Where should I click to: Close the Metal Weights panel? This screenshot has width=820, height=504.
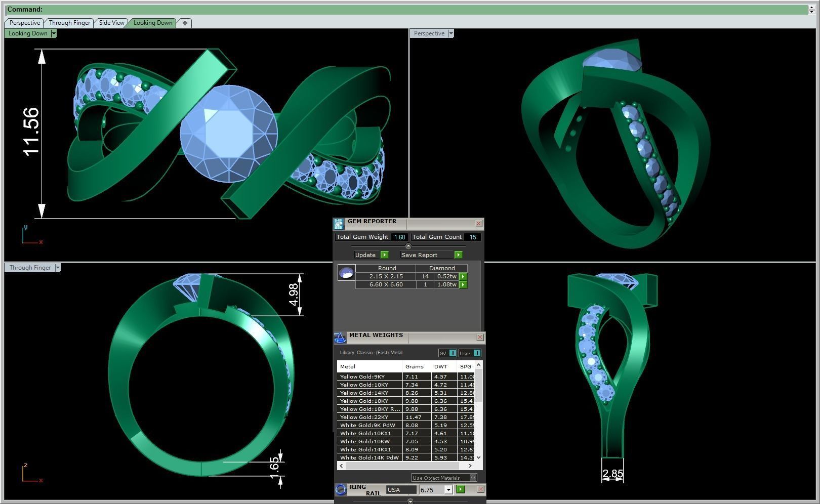click(x=480, y=337)
